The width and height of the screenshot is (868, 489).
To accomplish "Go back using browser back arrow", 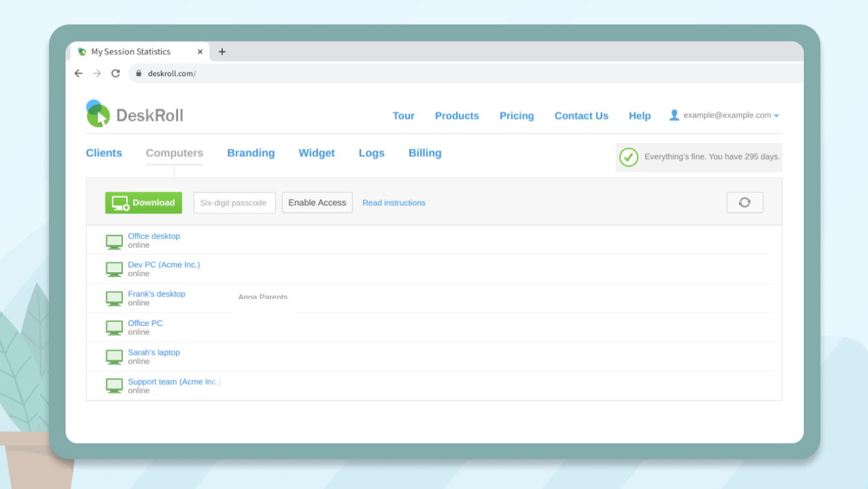I will [x=79, y=73].
